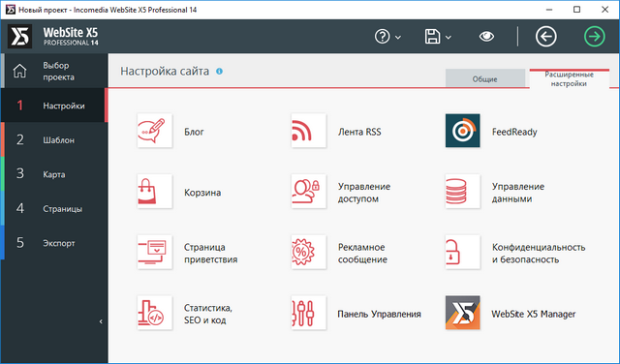Click the Управление доступом text
Image resolution: width=620 pixels, height=364 pixels.
[x=364, y=193]
